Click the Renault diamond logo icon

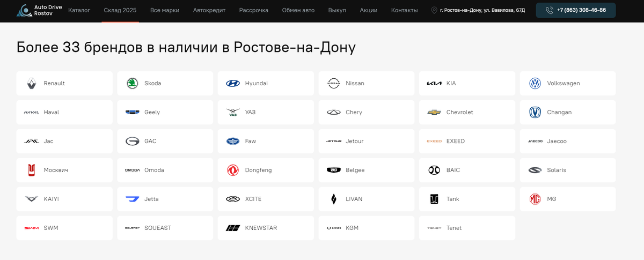click(31, 84)
